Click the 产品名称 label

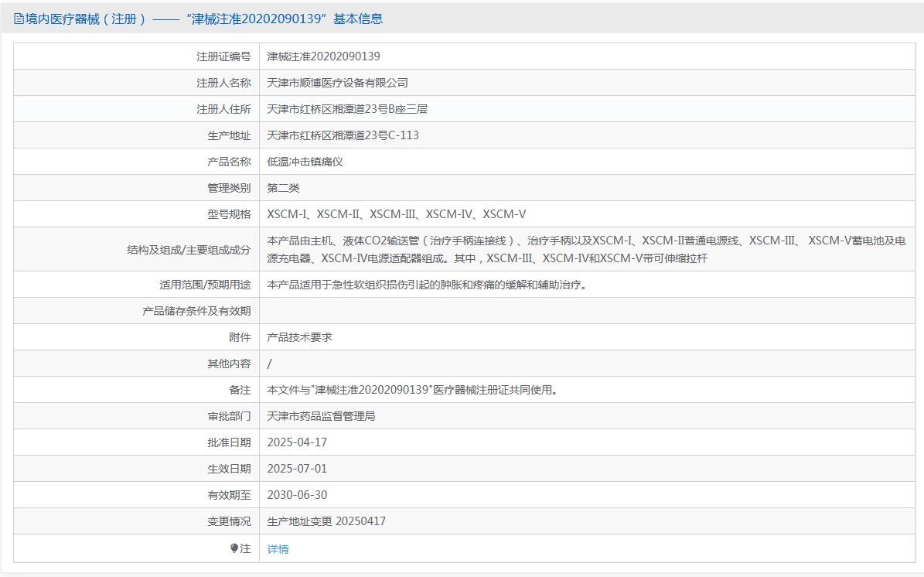coord(229,162)
